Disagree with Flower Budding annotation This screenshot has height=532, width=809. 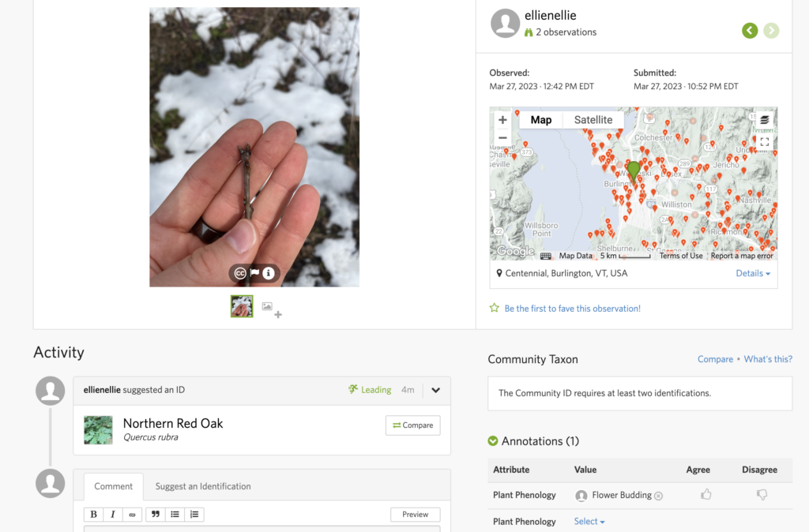click(762, 495)
